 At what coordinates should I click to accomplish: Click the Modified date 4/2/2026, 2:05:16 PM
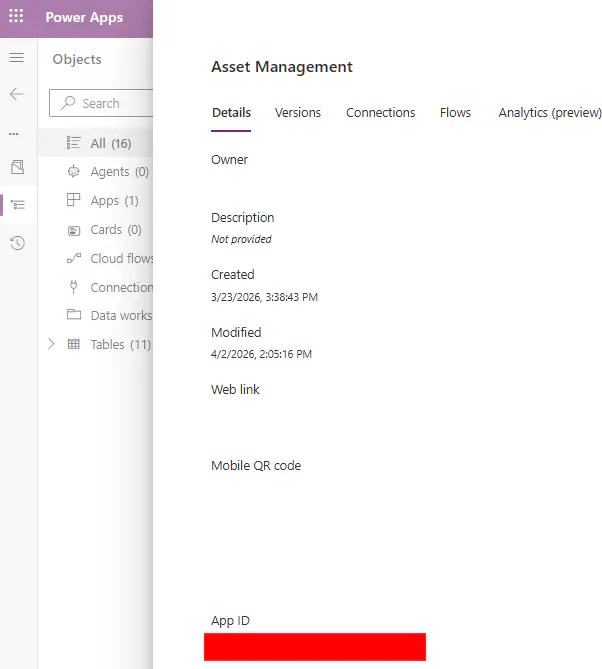261,354
